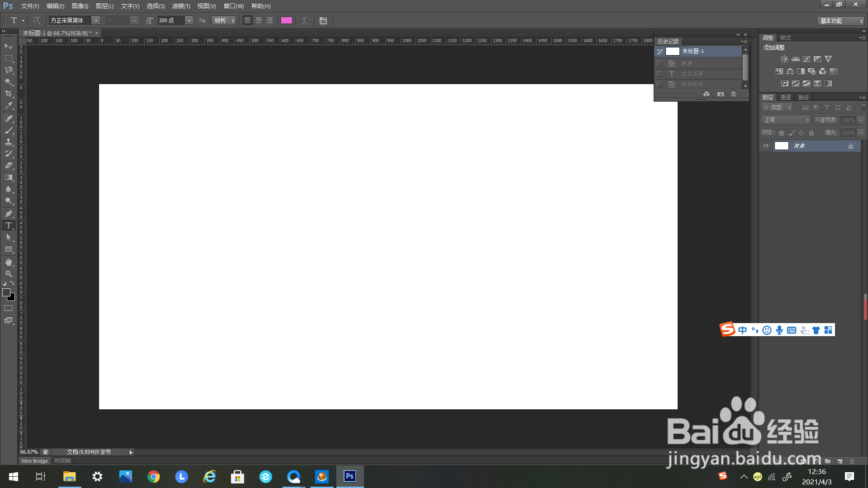Select the Eyedropper tool
Image resolution: width=868 pixels, height=488 pixels.
pos(9,106)
